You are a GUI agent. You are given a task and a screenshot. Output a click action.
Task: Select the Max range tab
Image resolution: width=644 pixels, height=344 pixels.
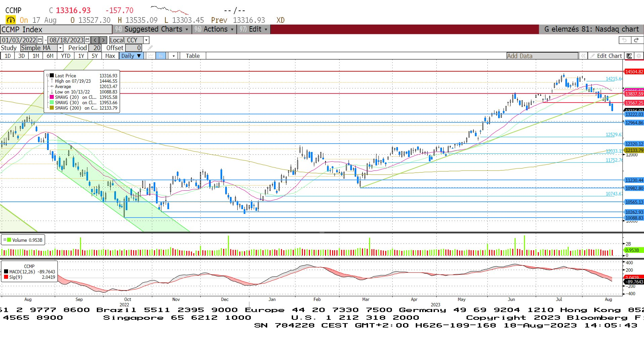point(110,56)
